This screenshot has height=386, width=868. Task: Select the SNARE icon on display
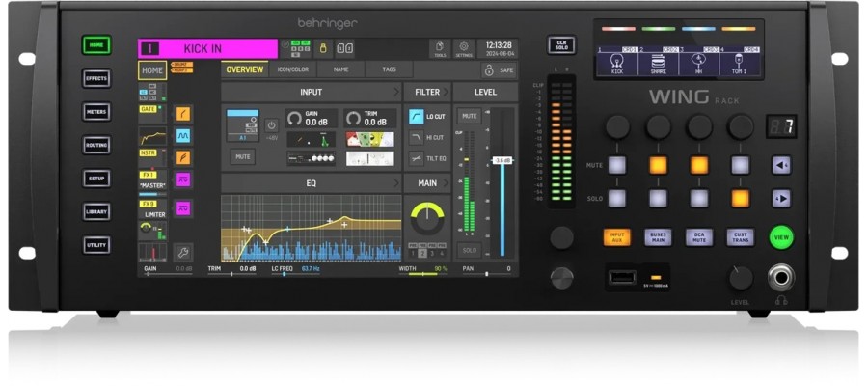(658, 61)
